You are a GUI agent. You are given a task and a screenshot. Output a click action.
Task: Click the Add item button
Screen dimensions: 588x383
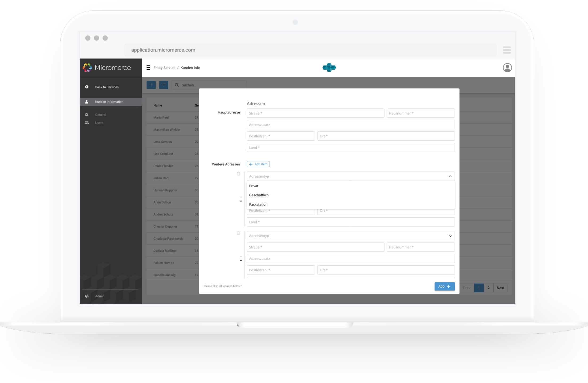[x=258, y=164]
